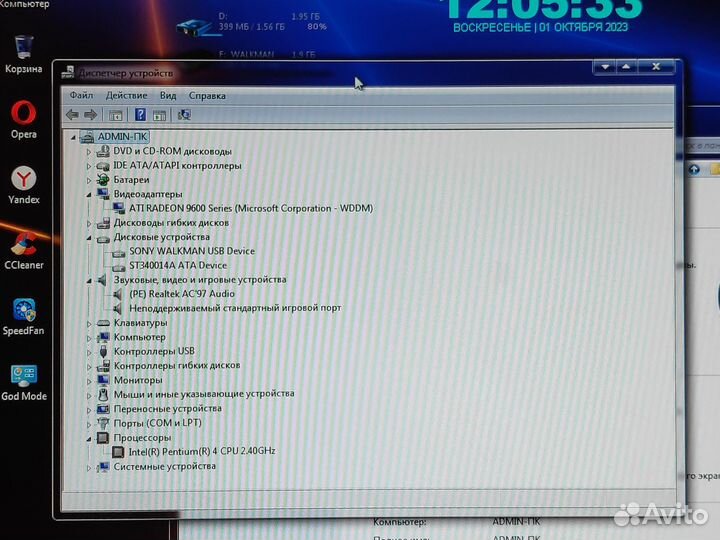Image resolution: width=720 pixels, height=540 pixels.
Task: Select Порты (COM и LPT) category
Action: pos(158,422)
